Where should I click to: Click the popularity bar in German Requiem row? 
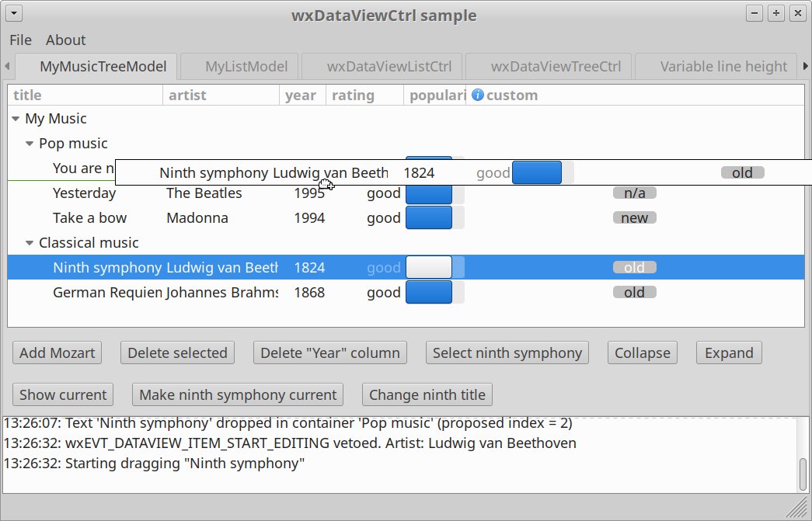click(x=434, y=292)
